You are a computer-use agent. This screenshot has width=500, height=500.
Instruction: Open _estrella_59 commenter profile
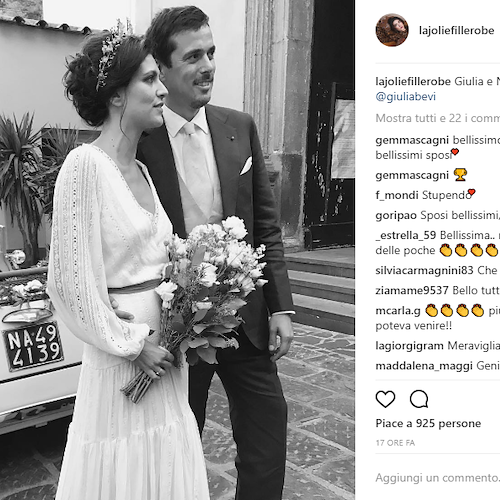406,235
